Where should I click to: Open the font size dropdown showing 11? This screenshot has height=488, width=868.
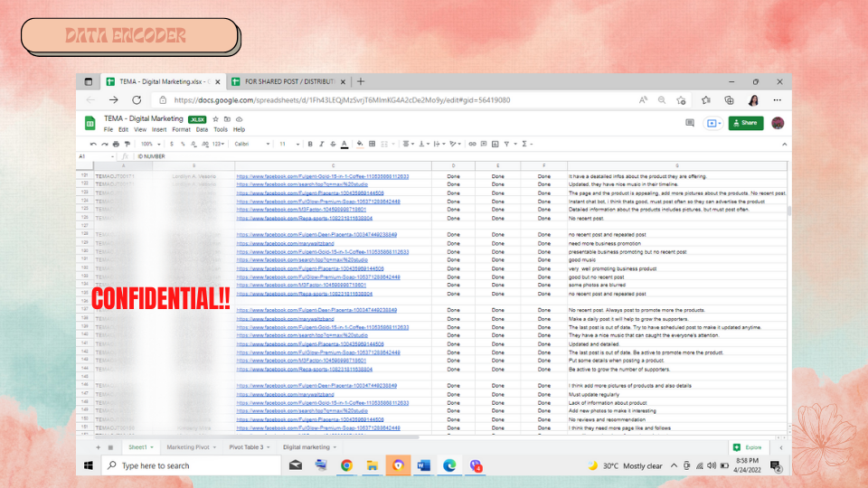click(289, 144)
